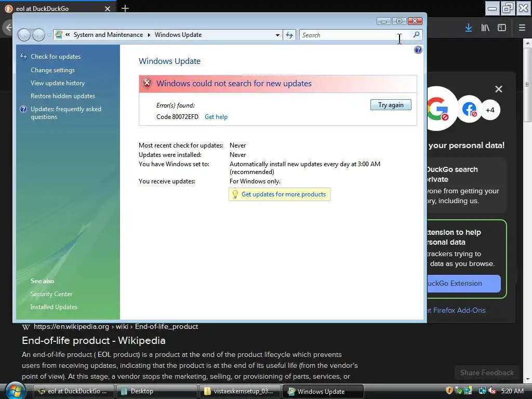Click the lightbulb icon beside Get updates
Image resolution: width=532 pixels, height=399 pixels.
(x=235, y=194)
